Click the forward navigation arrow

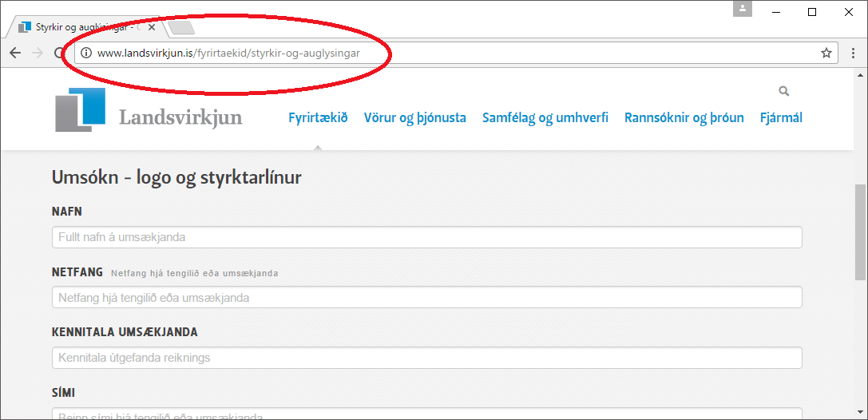coord(38,53)
